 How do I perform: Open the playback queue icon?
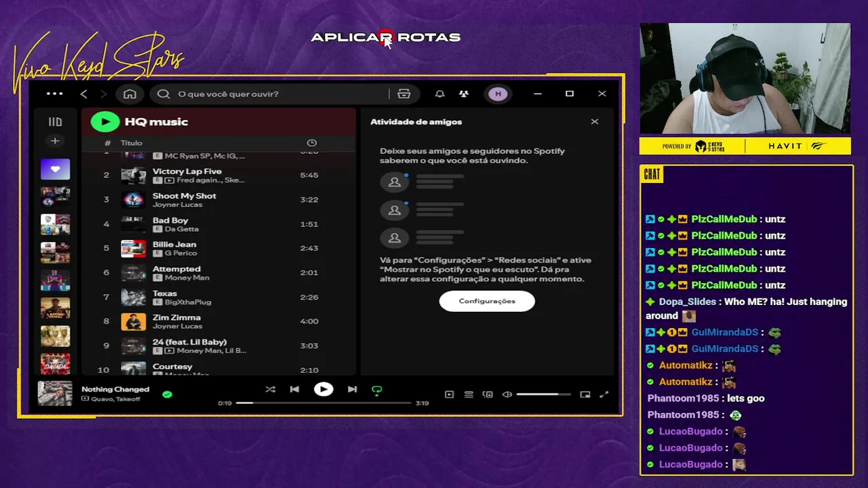(469, 394)
